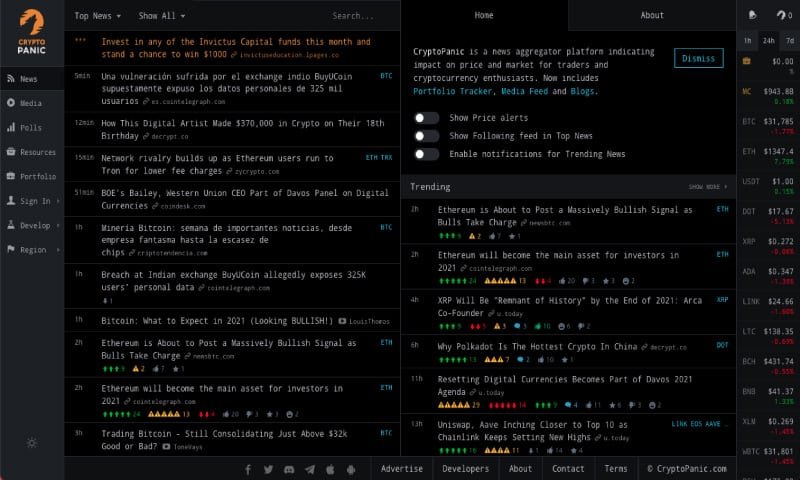The height and width of the screenshot is (480, 800).
Task: Click the BTC price row
Action: (x=768, y=125)
